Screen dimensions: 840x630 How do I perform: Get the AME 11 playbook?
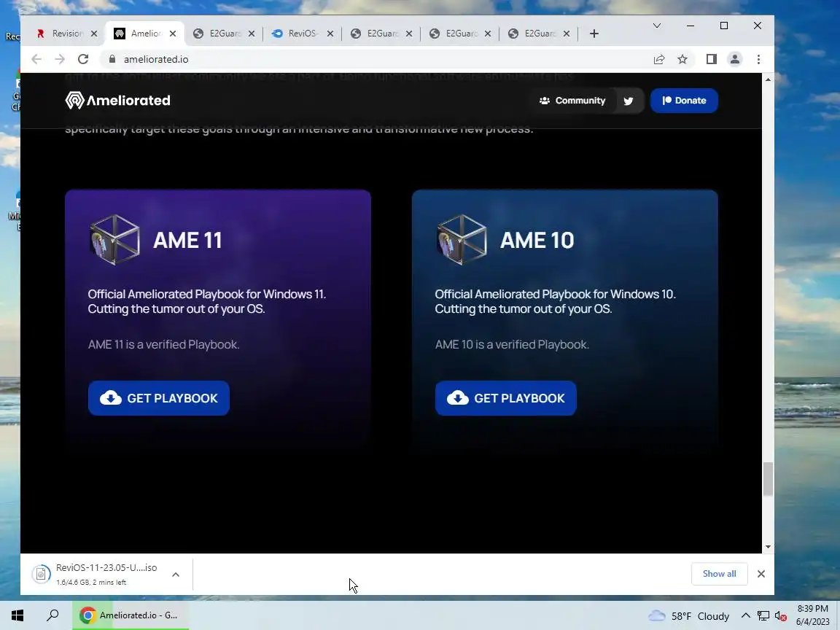[158, 398]
